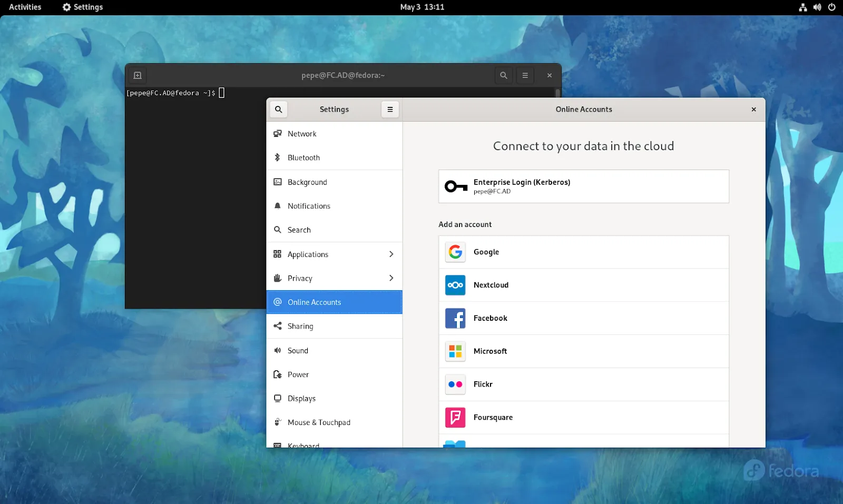The image size is (843, 504).
Task: Open the date and time calendar dropdown
Action: click(422, 7)
